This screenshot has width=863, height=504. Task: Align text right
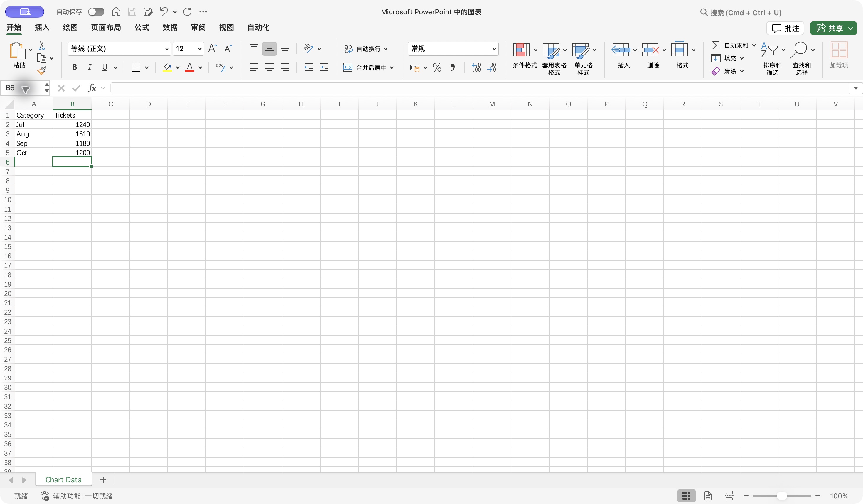point(285,67)
